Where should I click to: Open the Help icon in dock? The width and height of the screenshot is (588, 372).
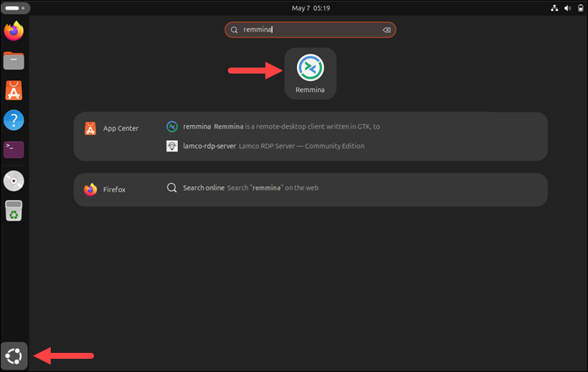[x=14, y=120]
